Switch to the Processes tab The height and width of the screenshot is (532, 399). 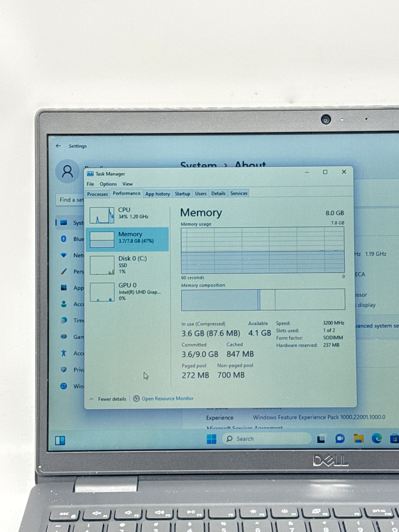tap(97, 194)
